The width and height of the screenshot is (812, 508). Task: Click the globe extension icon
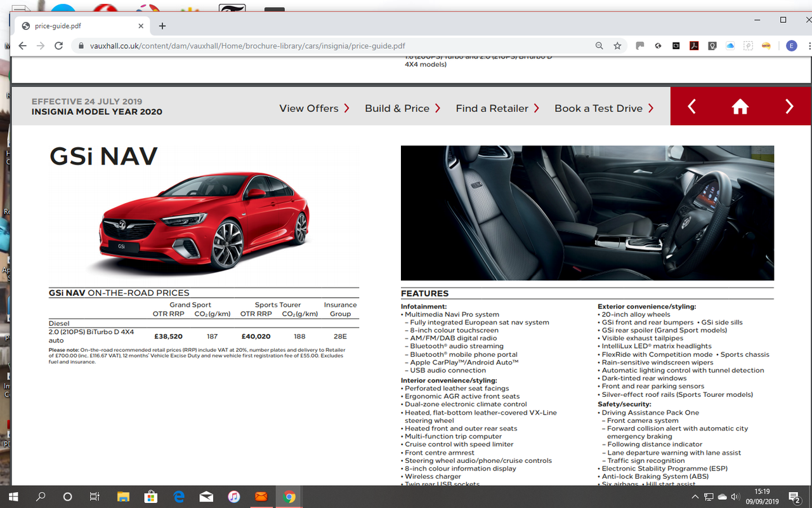(658, 46)
